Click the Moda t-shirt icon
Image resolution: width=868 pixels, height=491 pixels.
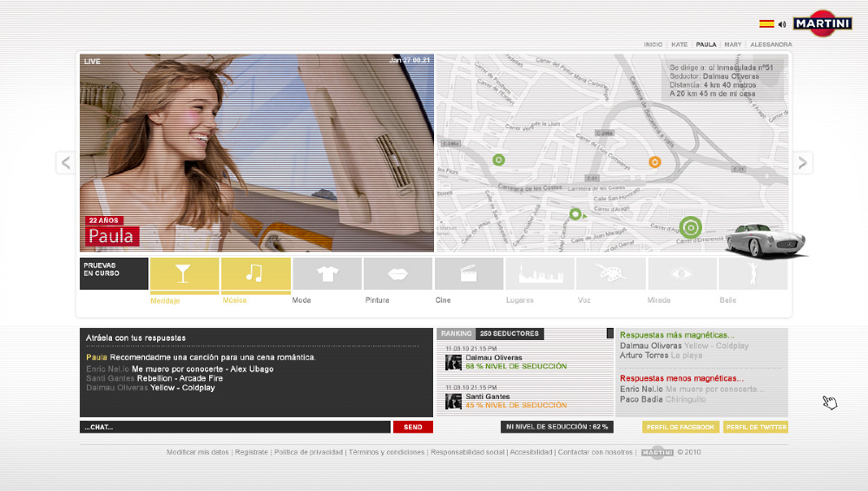326,274
